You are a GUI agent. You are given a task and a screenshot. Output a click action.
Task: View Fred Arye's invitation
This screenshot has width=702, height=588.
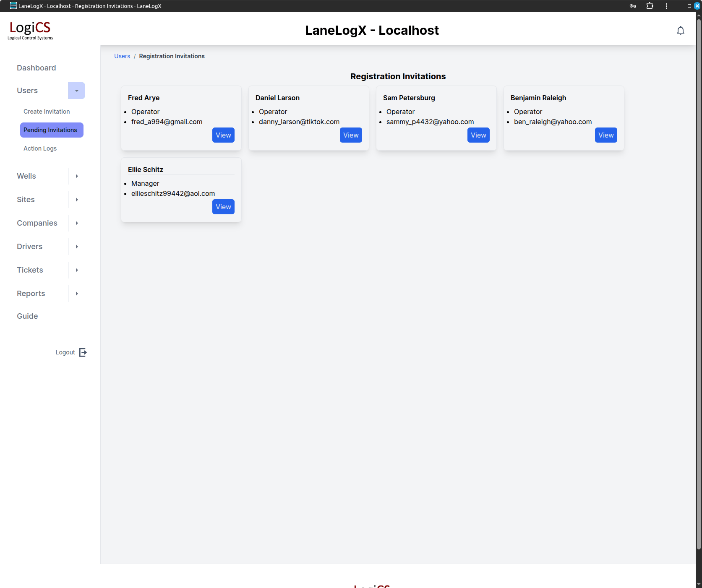(223, 135)
